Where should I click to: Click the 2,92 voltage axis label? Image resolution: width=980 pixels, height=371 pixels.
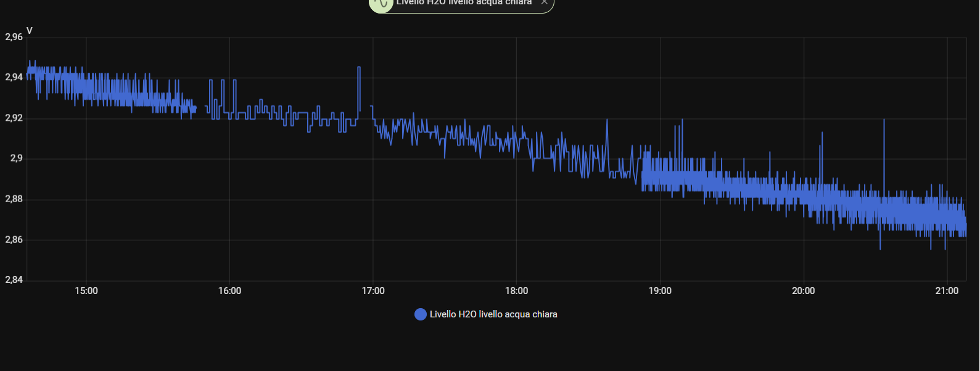coord(14,118)
